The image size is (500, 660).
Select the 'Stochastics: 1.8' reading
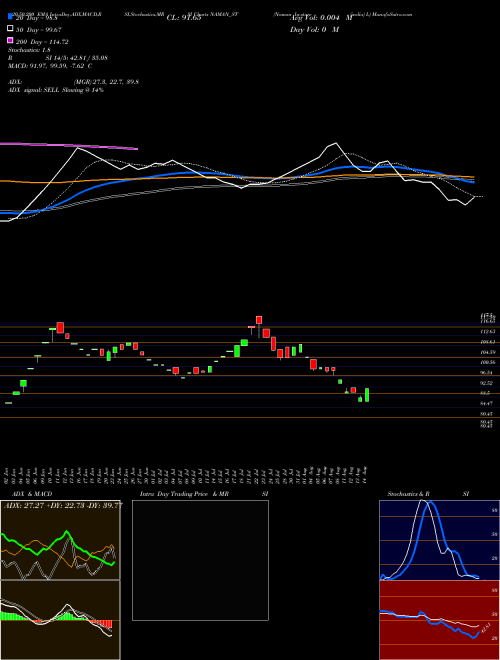point(27,50)
